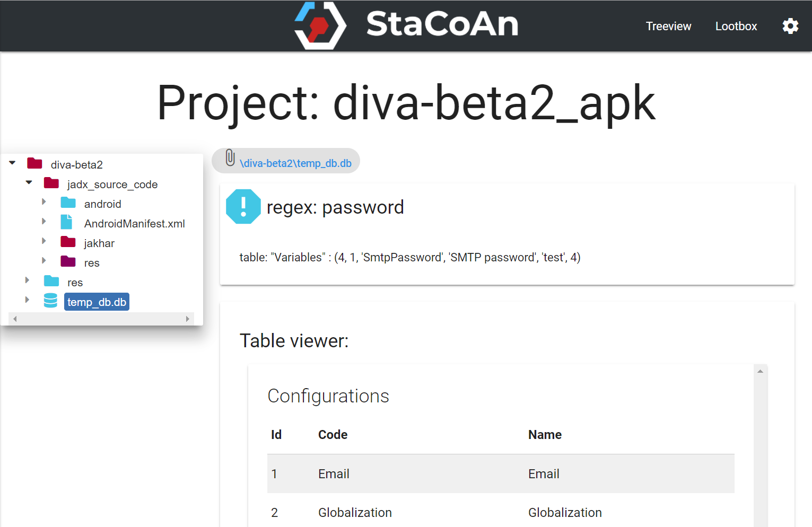The height and width of the screenshot is (527, 812).
Task: Click the Id column header
Action: (276, 435)
